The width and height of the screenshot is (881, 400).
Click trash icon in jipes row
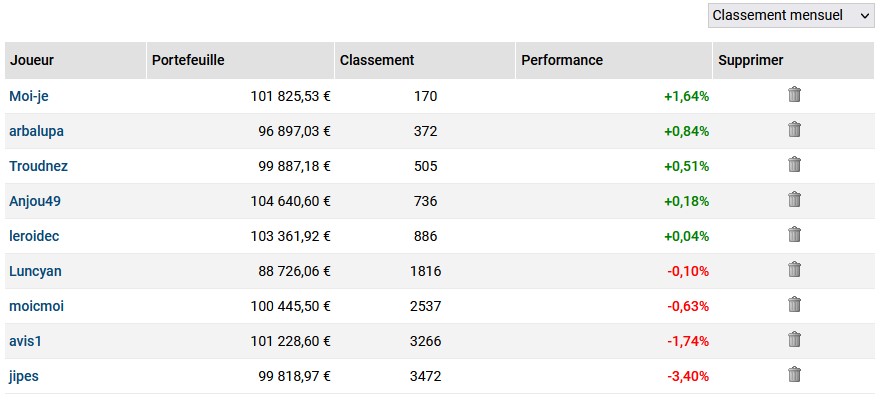tap(794, 374)
